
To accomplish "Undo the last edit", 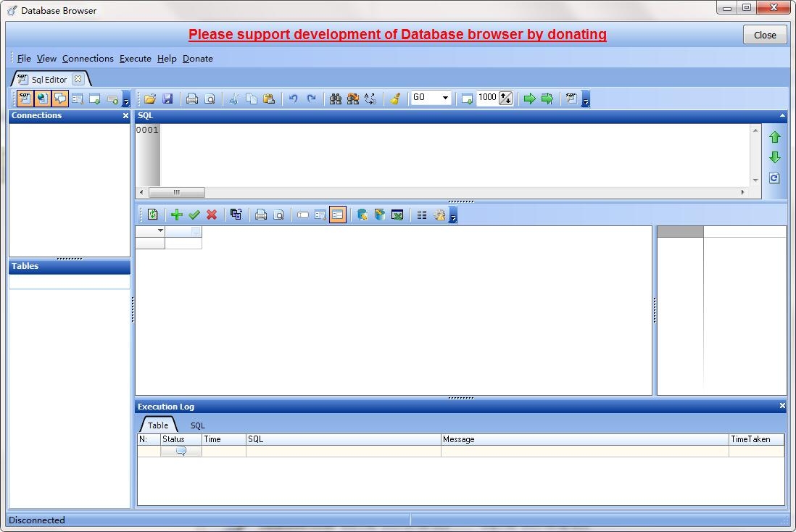I will pyautogui.click(x=294, y=99).
